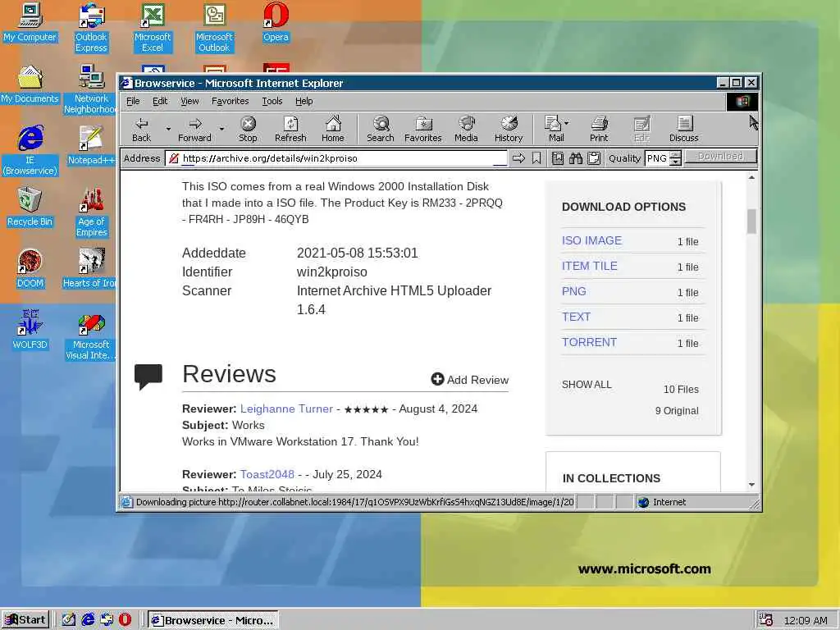Viewport: 840px width, 630px height.
Task: Click the clipboard icon next to Quality
Action: pyautogui.click(x=594, y=158)
